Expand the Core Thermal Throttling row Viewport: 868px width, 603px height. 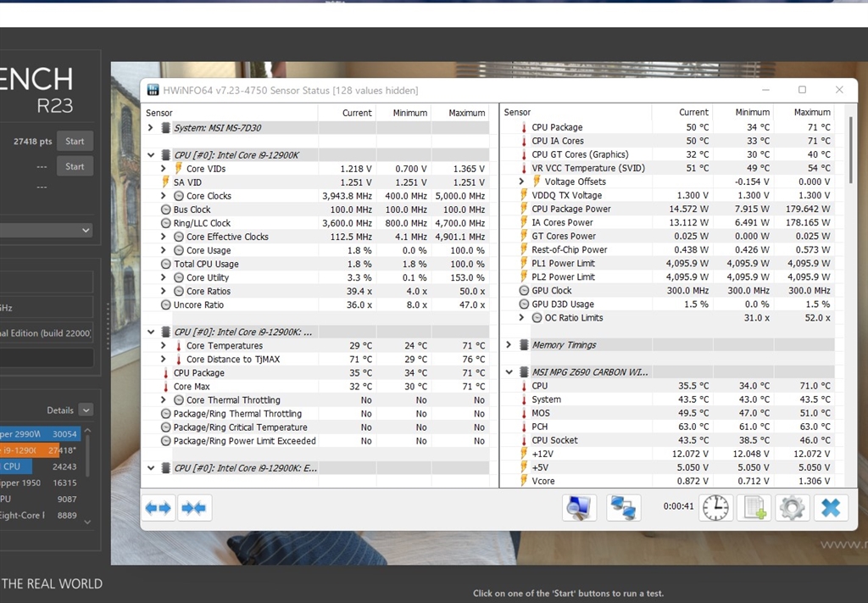pos(164,399)
